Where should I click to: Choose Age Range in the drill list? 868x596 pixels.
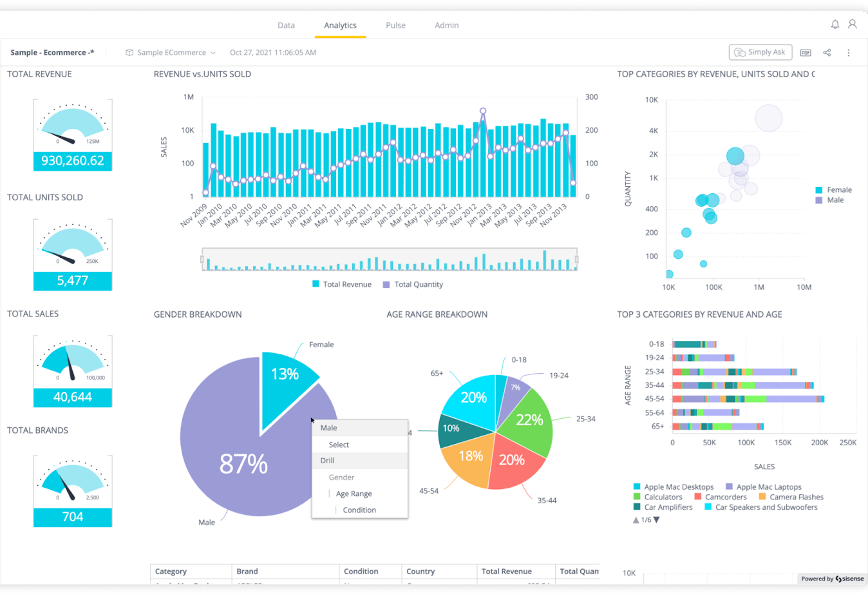point(354,494)
